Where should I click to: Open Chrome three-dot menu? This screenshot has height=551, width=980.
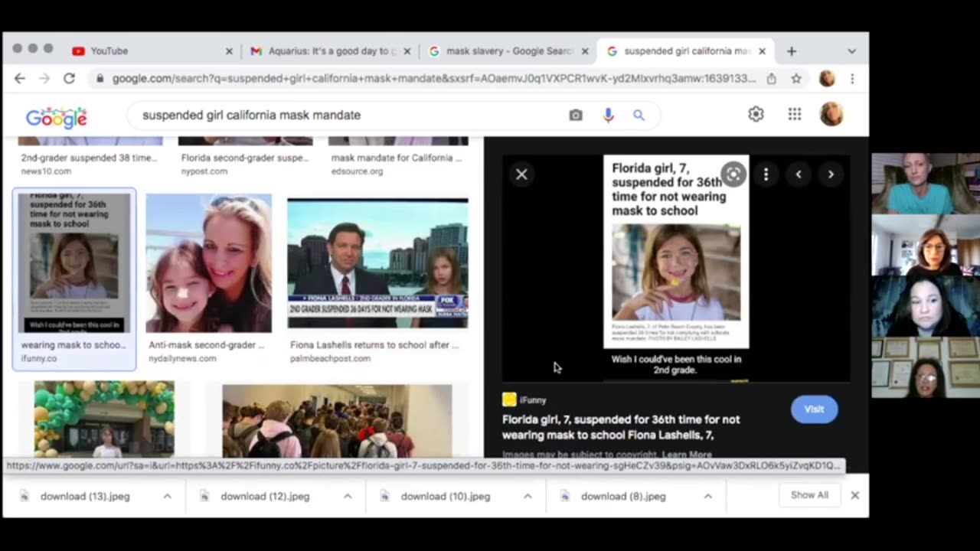852,78
